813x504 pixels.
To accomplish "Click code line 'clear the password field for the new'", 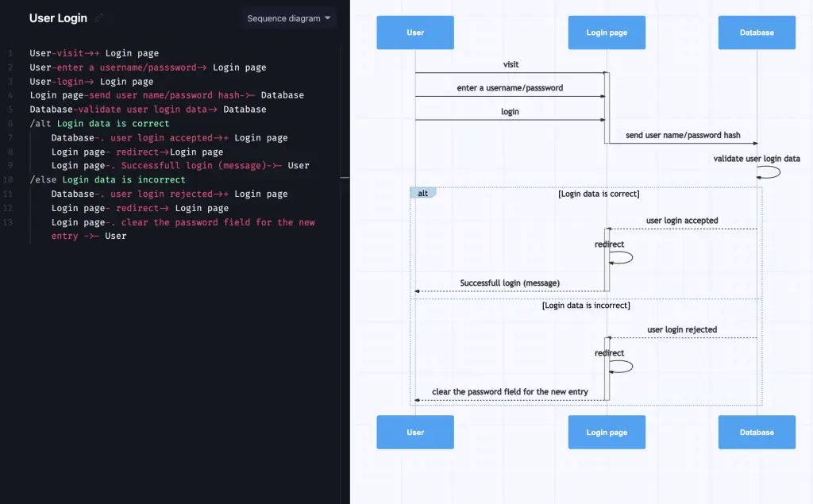I will point(183,229).
